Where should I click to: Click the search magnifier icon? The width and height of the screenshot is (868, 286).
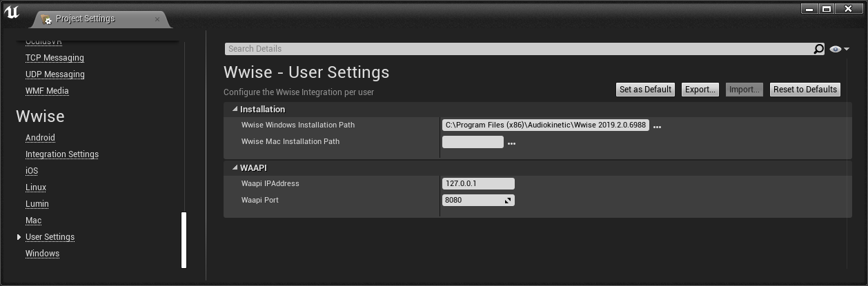click(x=818, y=49)
